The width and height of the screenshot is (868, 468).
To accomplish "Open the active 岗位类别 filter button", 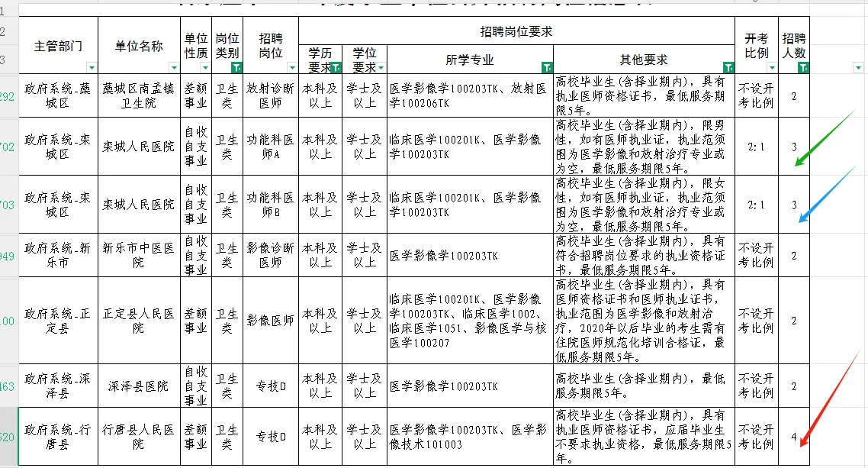I will pos(236,68).
